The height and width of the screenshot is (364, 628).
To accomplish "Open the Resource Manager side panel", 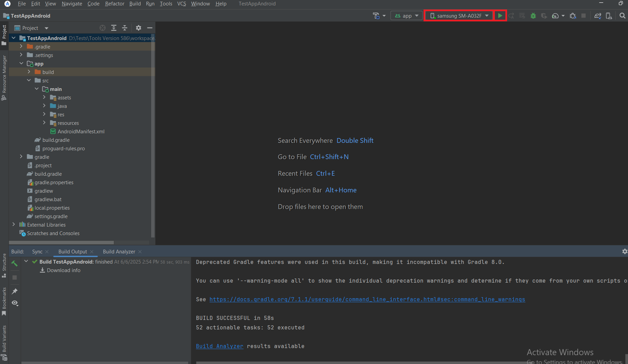I will tap(4, 78).
